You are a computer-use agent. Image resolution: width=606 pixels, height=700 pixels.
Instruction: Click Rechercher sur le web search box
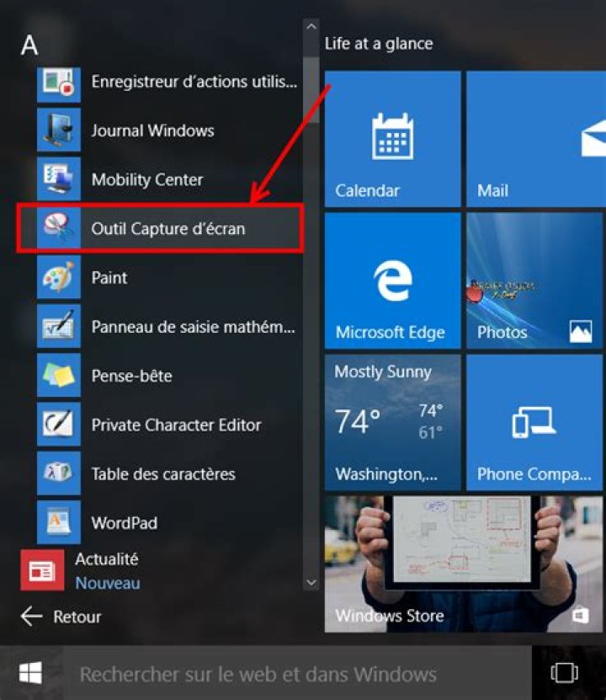pyautogui.click(x=298, y=673)
